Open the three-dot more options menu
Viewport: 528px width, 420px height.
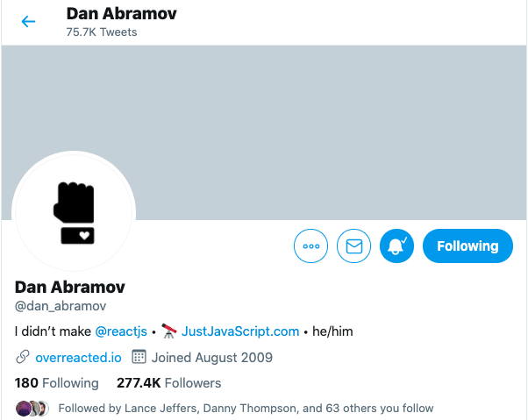310,246
